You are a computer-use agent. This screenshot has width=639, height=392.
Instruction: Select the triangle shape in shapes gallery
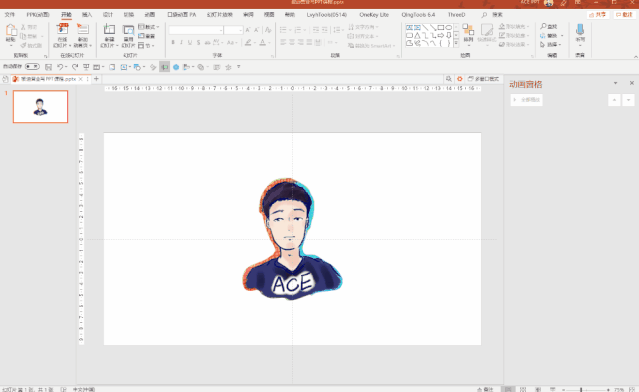point(417,35)
